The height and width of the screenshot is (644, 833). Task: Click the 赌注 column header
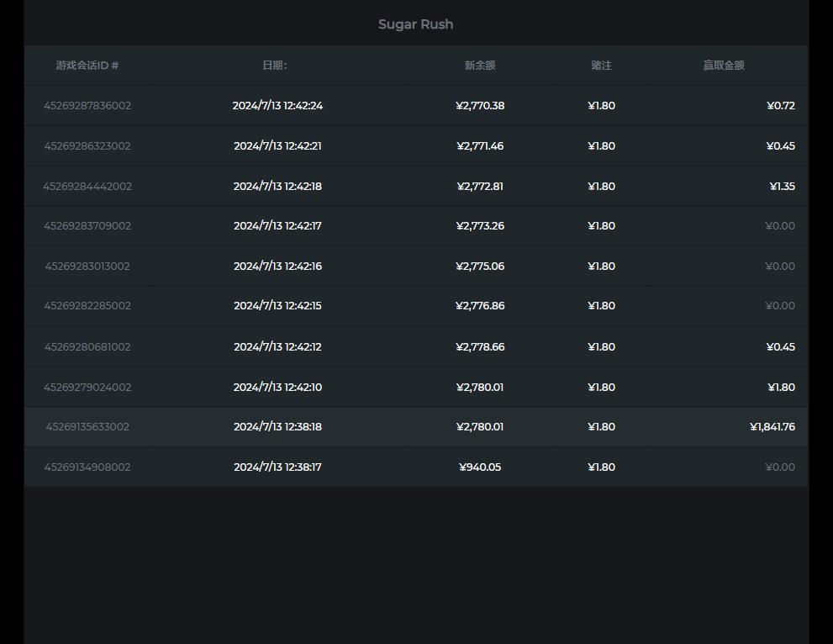click(601, 66)
